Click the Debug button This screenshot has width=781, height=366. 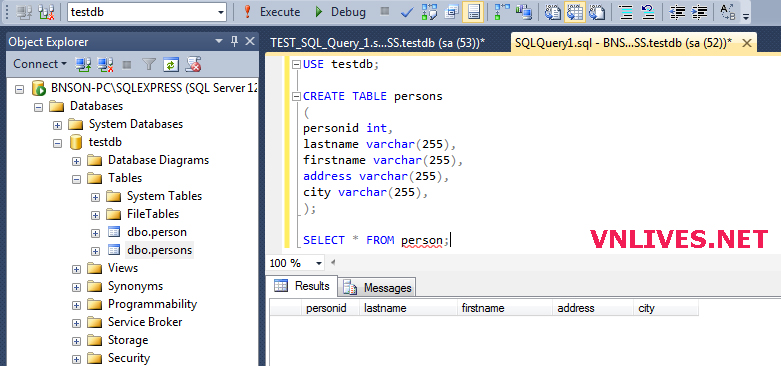point(341,12)
